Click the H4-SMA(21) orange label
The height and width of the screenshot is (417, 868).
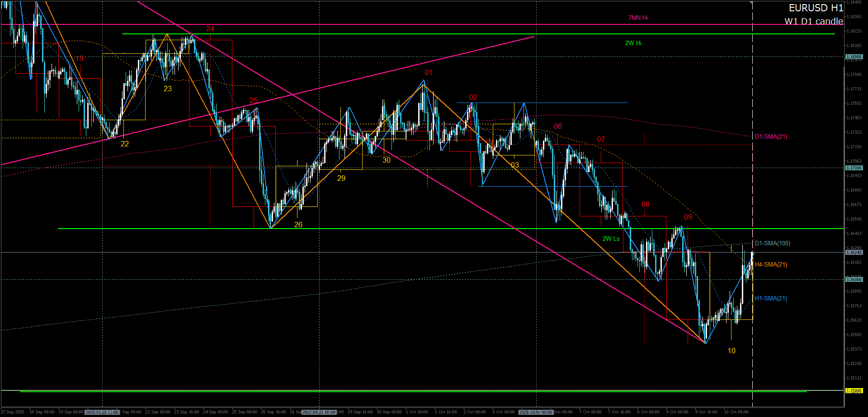[771, 265]
